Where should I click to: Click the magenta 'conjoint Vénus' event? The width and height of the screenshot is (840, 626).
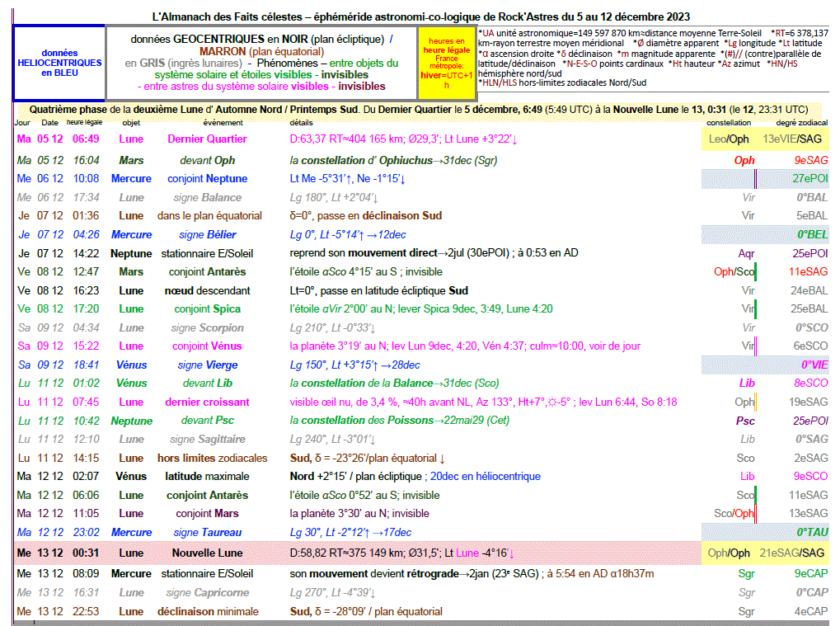tap(208, 346)
